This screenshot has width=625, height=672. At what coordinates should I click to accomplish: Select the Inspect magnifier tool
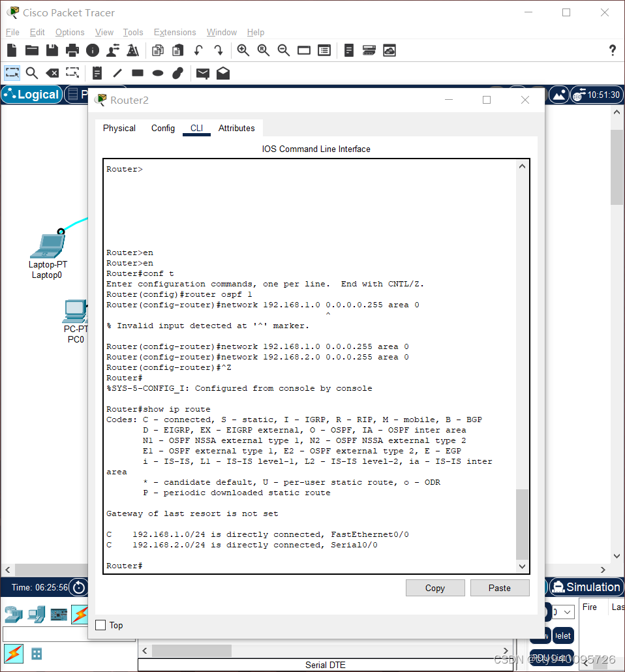[x=32, y=73]
